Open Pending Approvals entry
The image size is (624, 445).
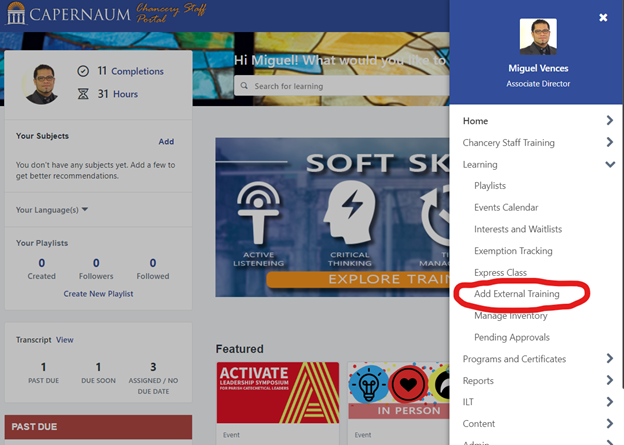point(512,338)
